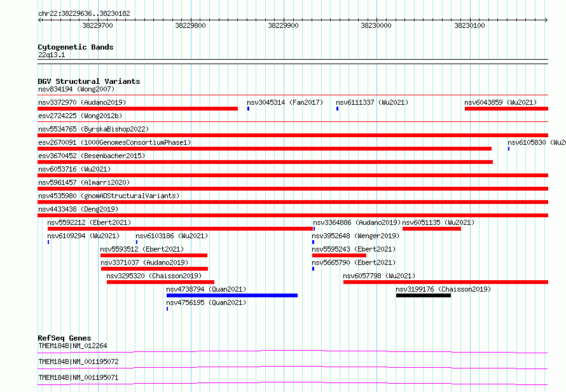The width and height of the screenshot is (566, 392).
Task: Click the blue nsv6105830 variant marker
Action: click(x=509, y=149)
